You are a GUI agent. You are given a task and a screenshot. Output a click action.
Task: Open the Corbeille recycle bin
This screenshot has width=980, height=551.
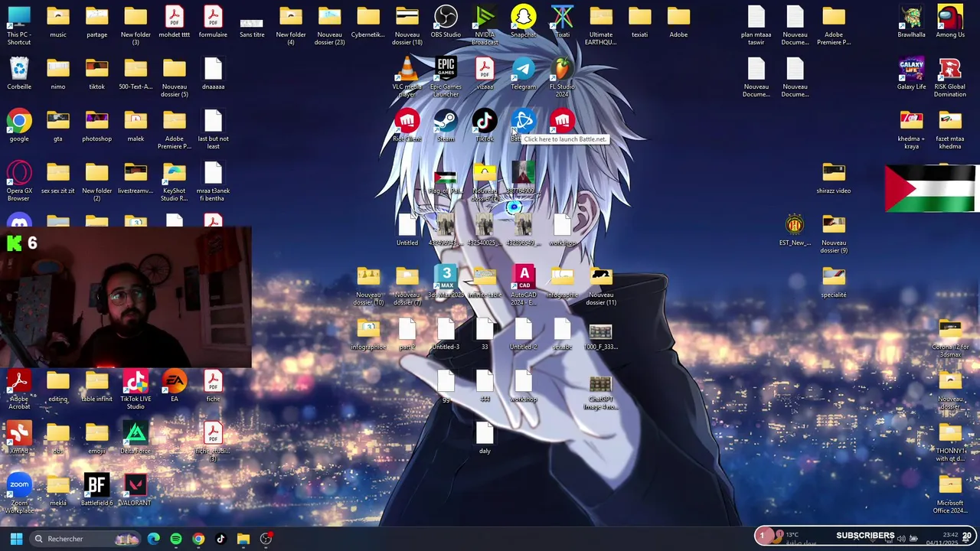19,73
